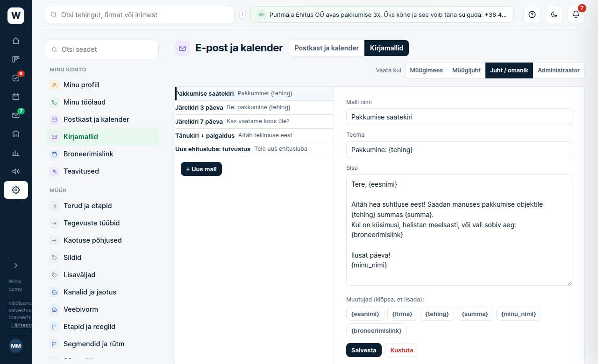Open the home icon in left rail
The width and height of the screenshot is (598, 364).
point(16,41)
